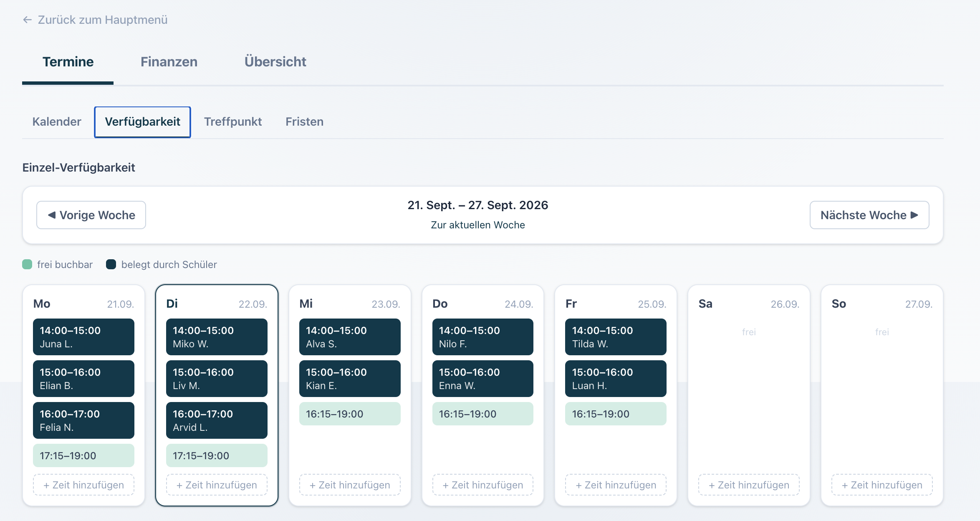The height and width of the screenshot is (521, 980).
Task: Open Monday 14:00–15:00 Juna L. slot
Action: tap(83, 337)
